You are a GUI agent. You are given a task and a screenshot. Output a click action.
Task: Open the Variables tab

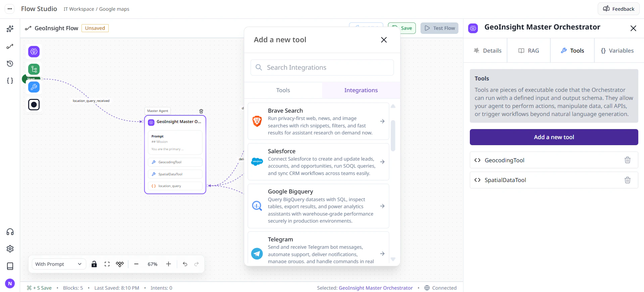tap(617, 51)
